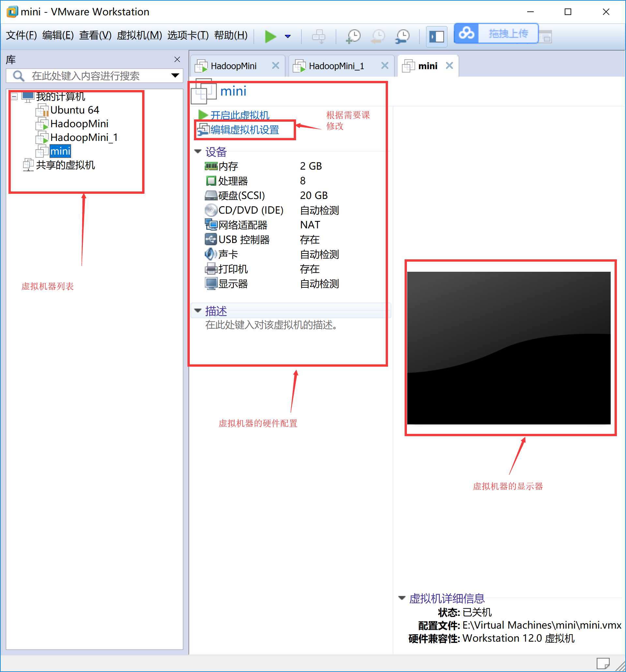This screenshot has width=626, height=672.
Task: Click the send Ctrl+Alt+Del toolbar icon
Action: pyautogui.click(x=319, y=36)
